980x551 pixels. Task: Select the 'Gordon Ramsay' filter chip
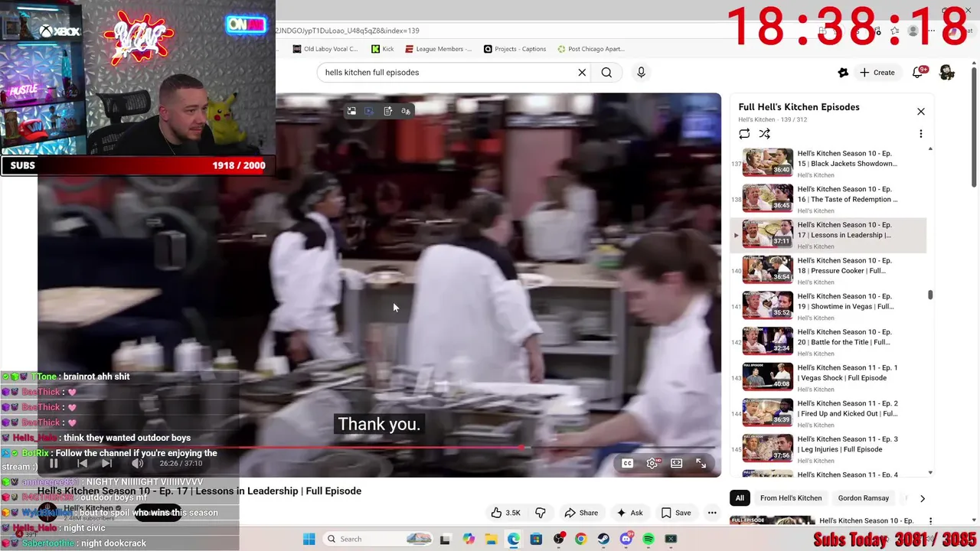[x=863, y=498]
